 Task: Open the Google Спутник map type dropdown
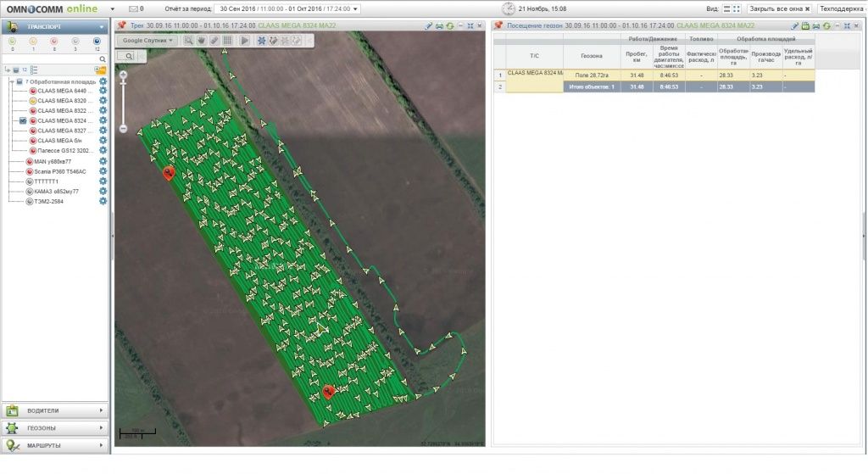tap(147, 41)
